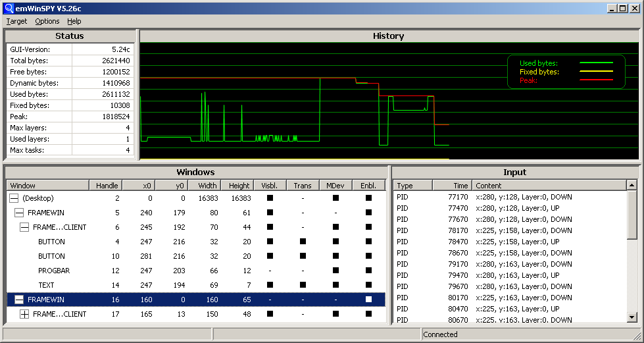The width and height of the screenshot is (644, 343).
Task: Open the Options menu
Action: pyautogui.click(x=47, y=21)
